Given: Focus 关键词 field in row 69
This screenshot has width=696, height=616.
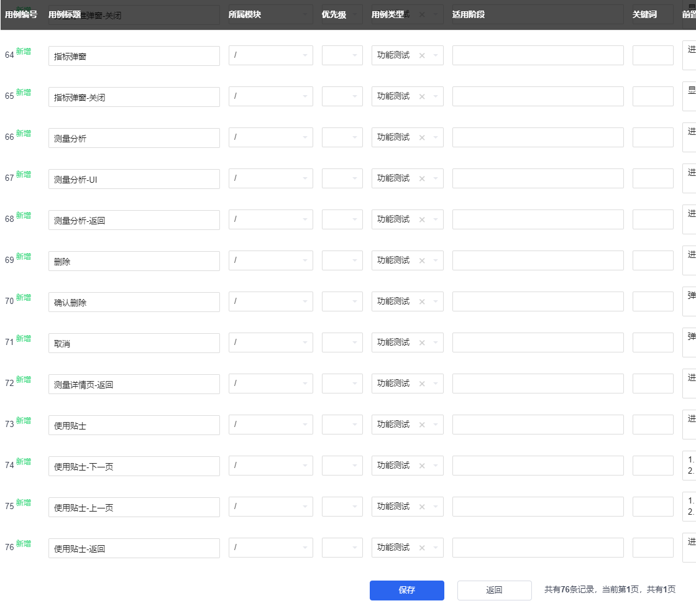Looking at the screenshot, I should 653,260.
